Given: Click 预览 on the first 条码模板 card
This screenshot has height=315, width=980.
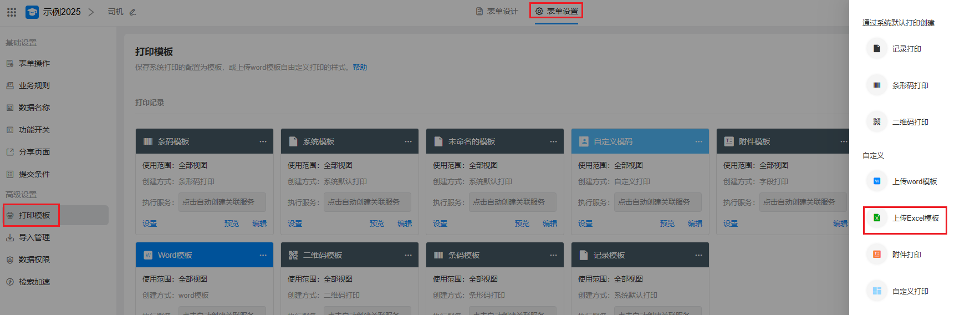Looking at the screenshot, I should click(x=232, y=223).
